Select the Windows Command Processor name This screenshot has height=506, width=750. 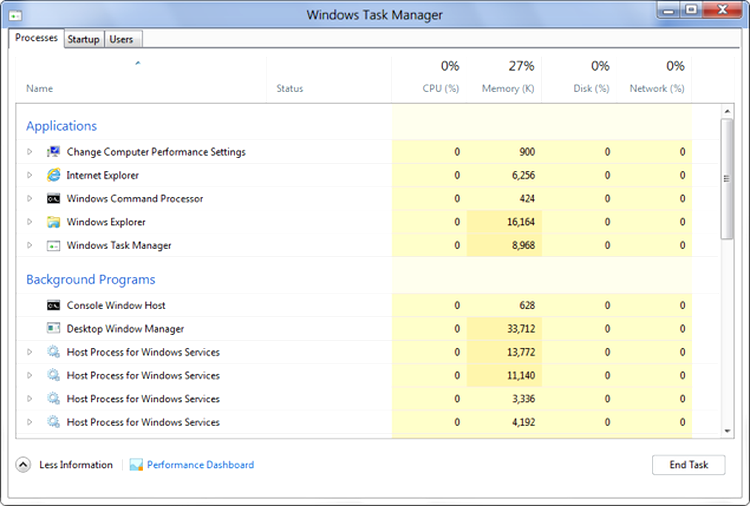coord(134,198)
